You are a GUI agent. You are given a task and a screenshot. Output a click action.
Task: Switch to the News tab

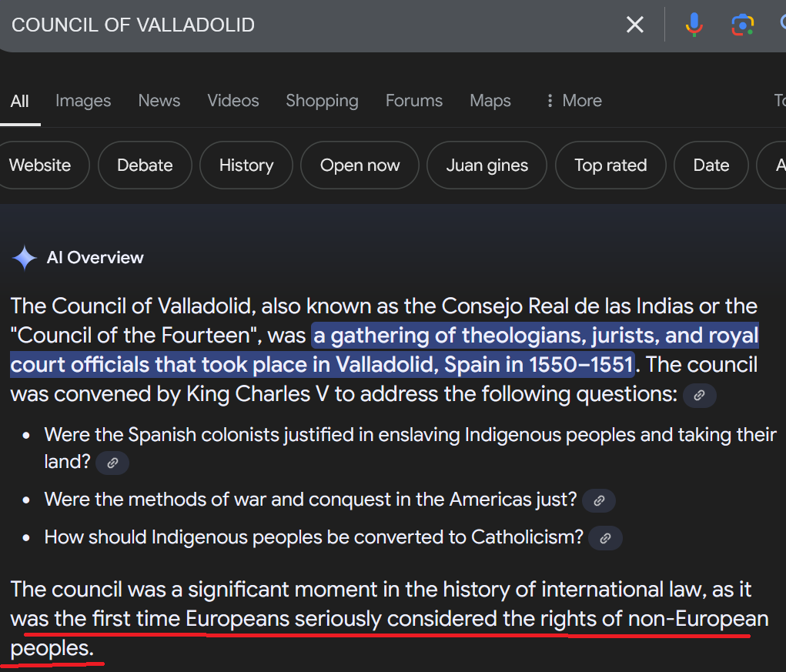pos(159,101)
